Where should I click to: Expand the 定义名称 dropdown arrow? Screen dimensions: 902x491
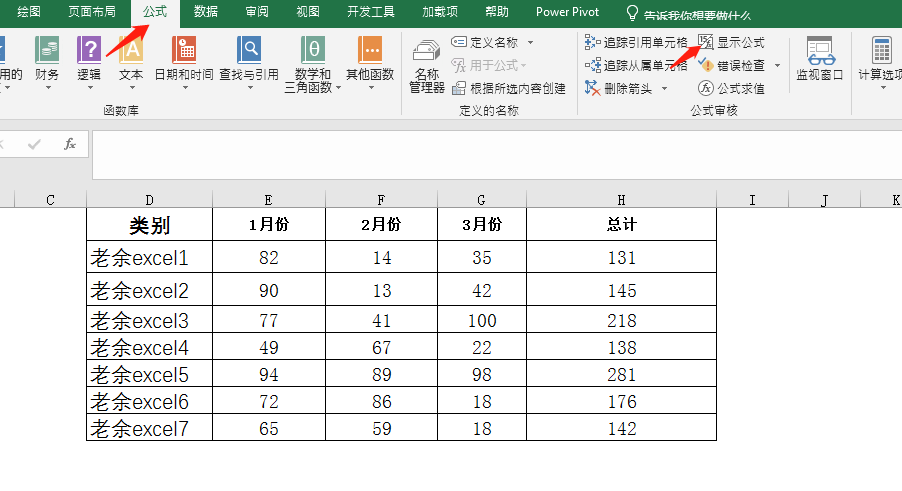point(530,42)
